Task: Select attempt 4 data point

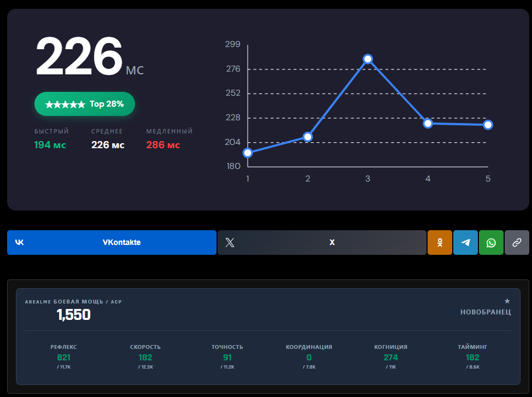Action: point(428,124)
